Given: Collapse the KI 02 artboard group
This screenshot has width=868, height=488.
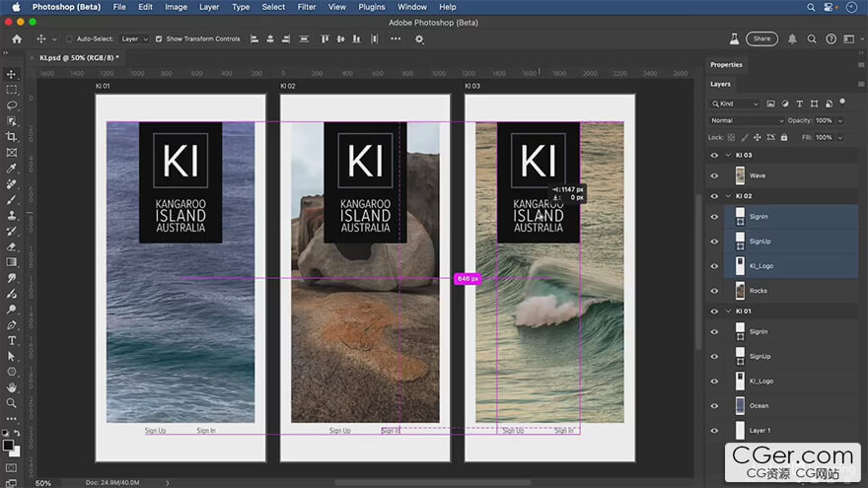Looking at the screenshot, I should coord(728,196).
